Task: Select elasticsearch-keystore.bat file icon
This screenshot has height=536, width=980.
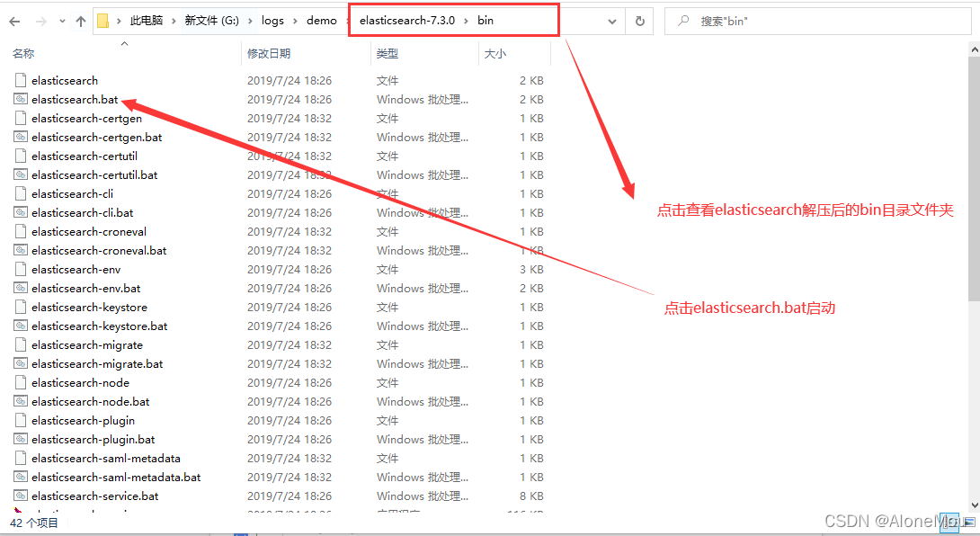Action: (21, 326)
